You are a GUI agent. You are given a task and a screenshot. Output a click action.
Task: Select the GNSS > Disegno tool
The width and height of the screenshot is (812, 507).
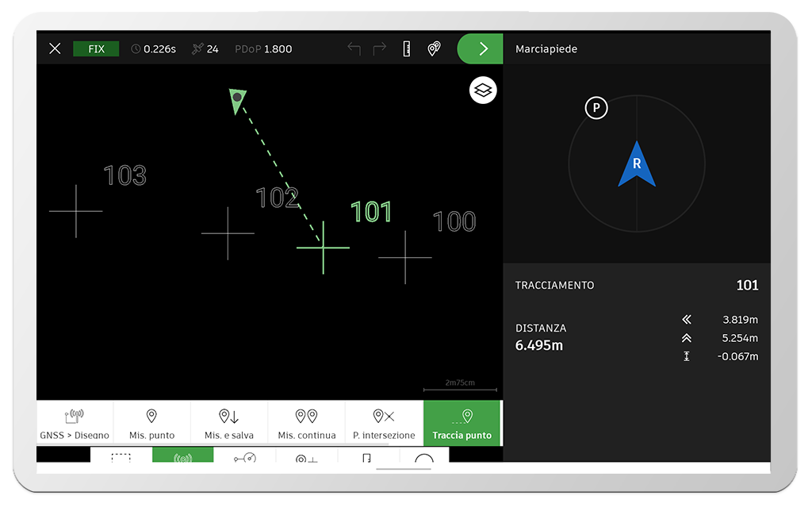(75, 423)
